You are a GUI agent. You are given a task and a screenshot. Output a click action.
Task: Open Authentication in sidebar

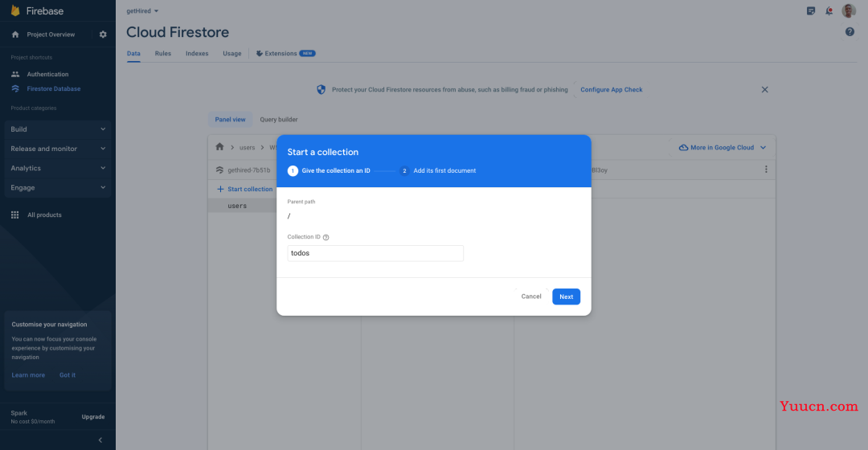[47, 74]
